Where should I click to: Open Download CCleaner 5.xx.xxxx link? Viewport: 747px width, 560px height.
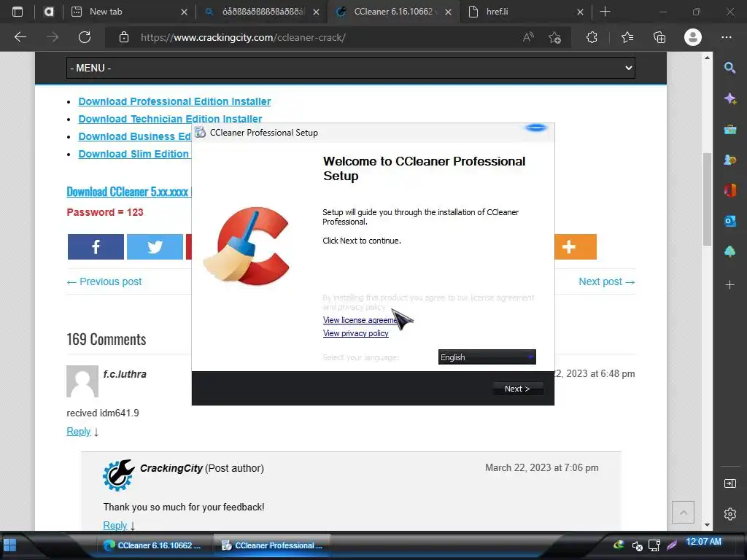tap(128, 192)
